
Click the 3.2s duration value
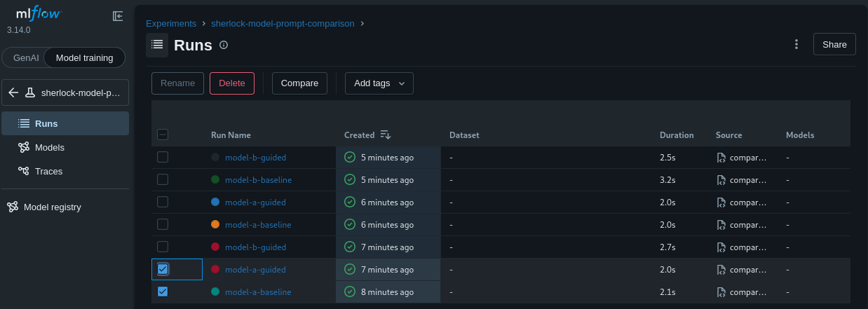[667, 180]
